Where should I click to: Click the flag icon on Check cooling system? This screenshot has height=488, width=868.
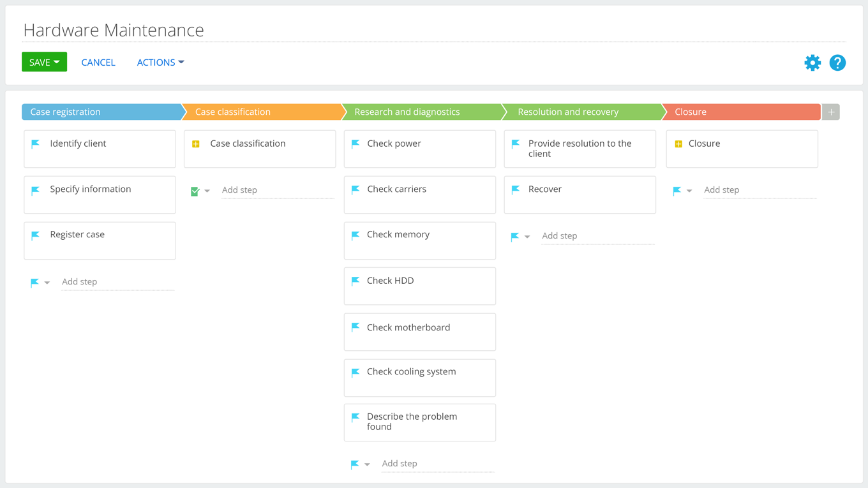click(x=355, y=373)
